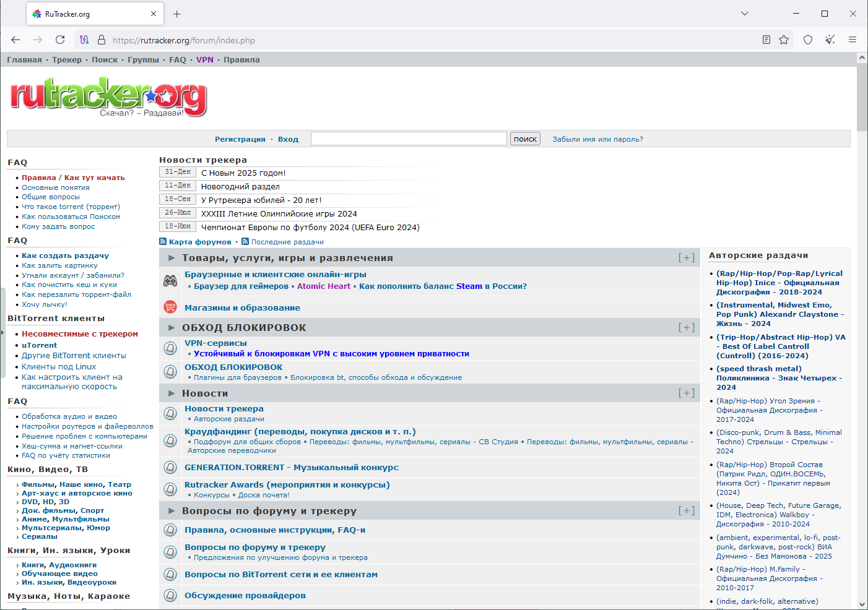868x610 pixels.
Task: Expand [+] for Вопросы по форуму и трекеру
Action: pyautogui.click(x=687, y=510)
